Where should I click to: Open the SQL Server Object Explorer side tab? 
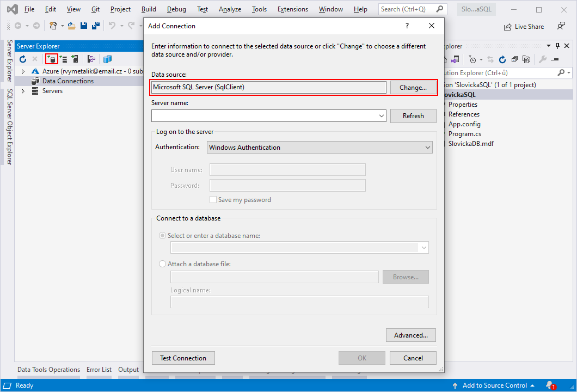10,127
